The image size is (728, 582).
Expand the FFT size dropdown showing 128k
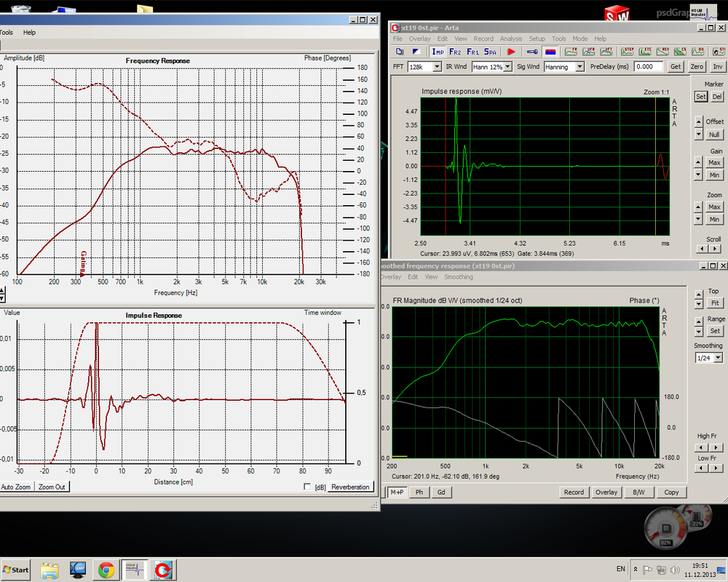[x=437, y=67]
